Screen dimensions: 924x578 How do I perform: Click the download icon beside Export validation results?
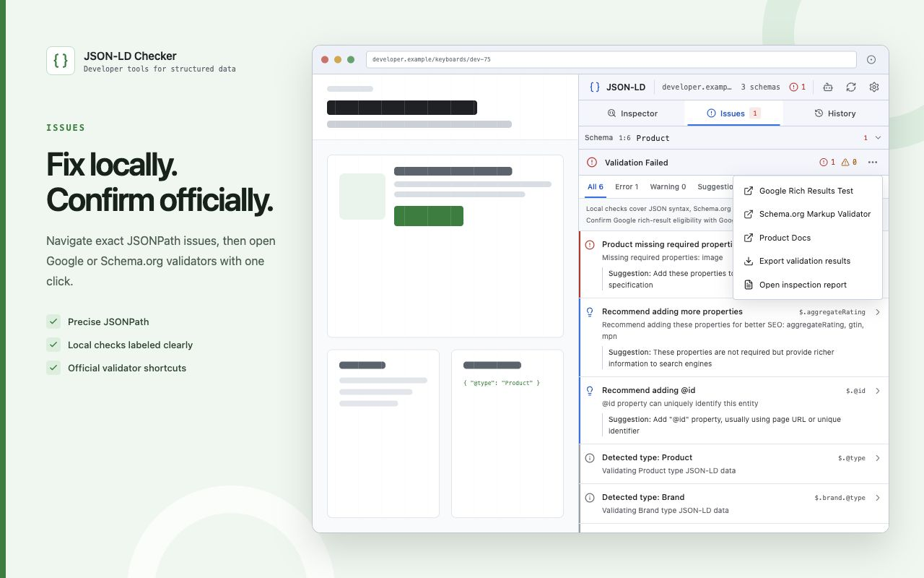[x=749, y=262]
